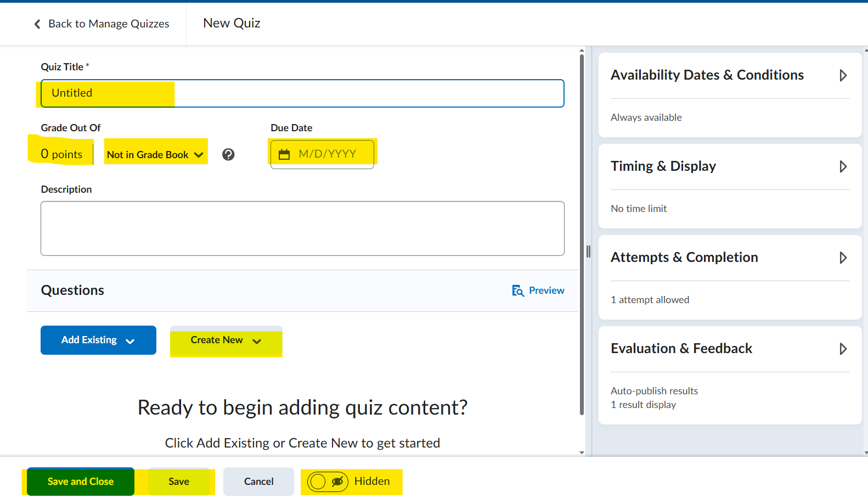
Task: Expand Evaluation & Feedback section
Action: coord(843,349)
